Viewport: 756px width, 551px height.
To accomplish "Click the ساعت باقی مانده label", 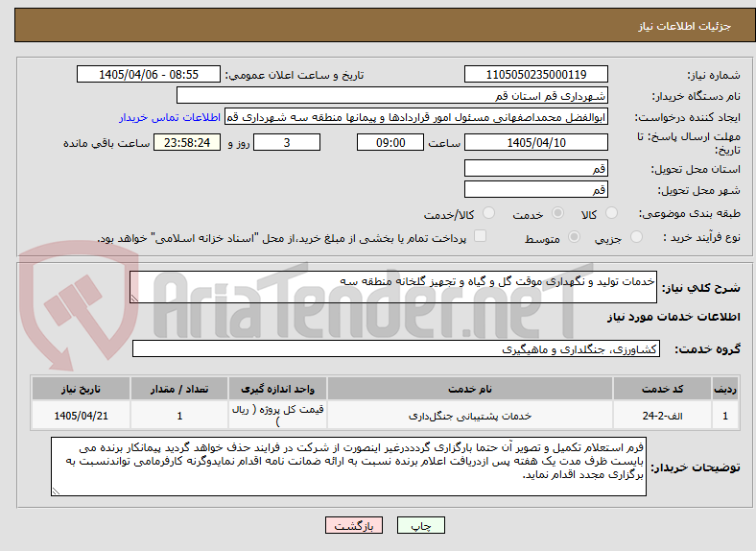I will 106,143.
